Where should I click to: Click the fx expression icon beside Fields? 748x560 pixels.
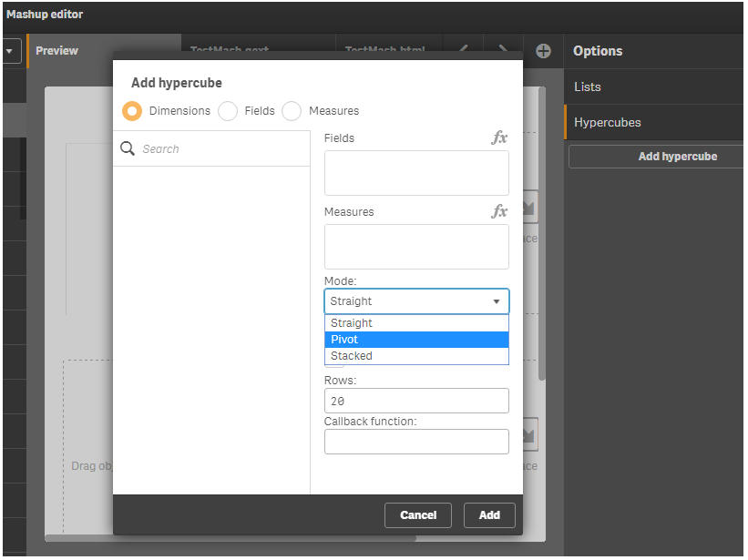pyautogui.click(x=499, y=138)
